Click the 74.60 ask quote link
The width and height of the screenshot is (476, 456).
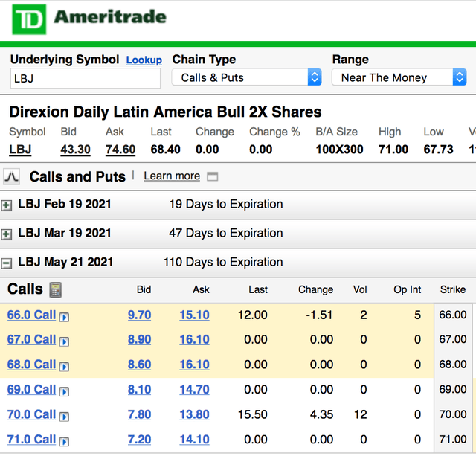pyautogui.click(x=120, y=150)
